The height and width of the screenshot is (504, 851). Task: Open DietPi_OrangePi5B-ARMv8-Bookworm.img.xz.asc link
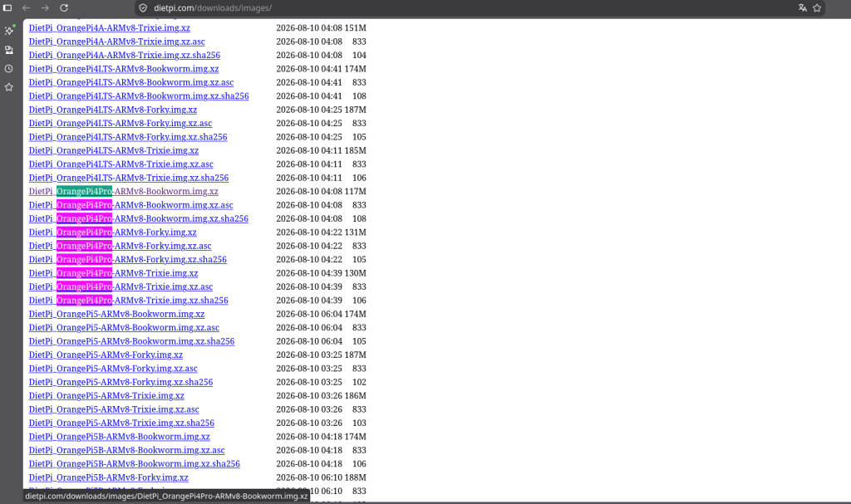pyautogui.click(x=126, y=450)
